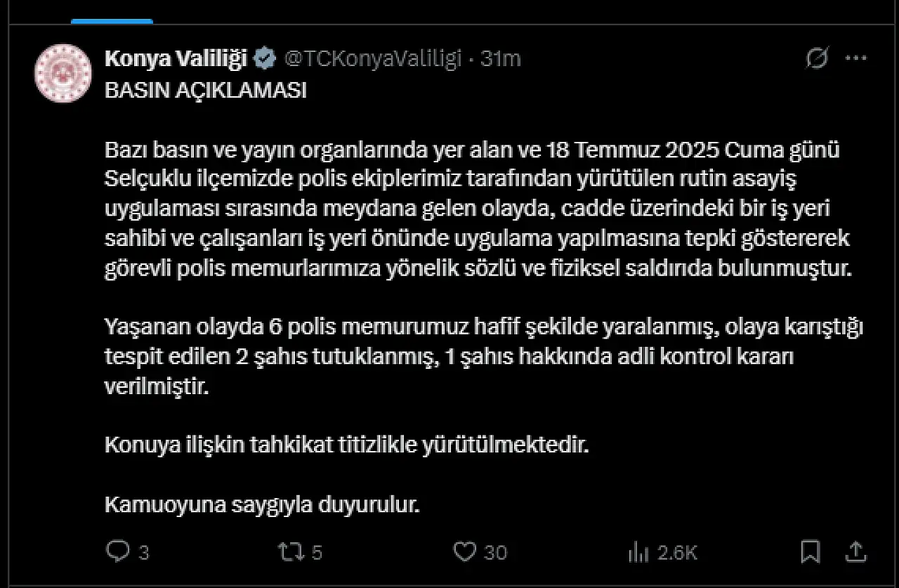899x588 pixels.
Task: Click the repost count 5
Action: [316, 553]
